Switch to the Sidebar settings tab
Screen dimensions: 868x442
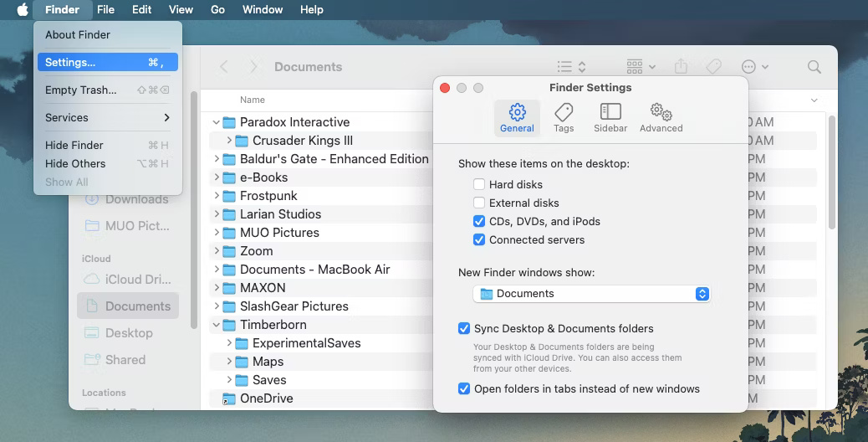click(x=610, y=118)
